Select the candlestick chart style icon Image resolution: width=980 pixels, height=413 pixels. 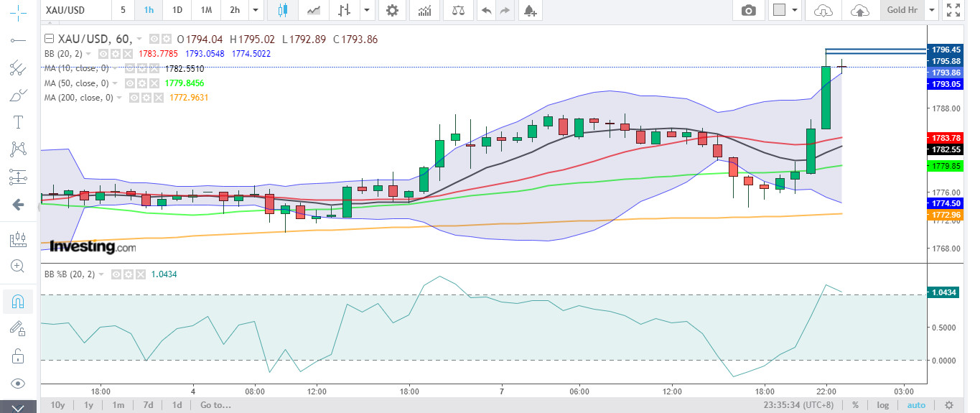tap(282, 10)
